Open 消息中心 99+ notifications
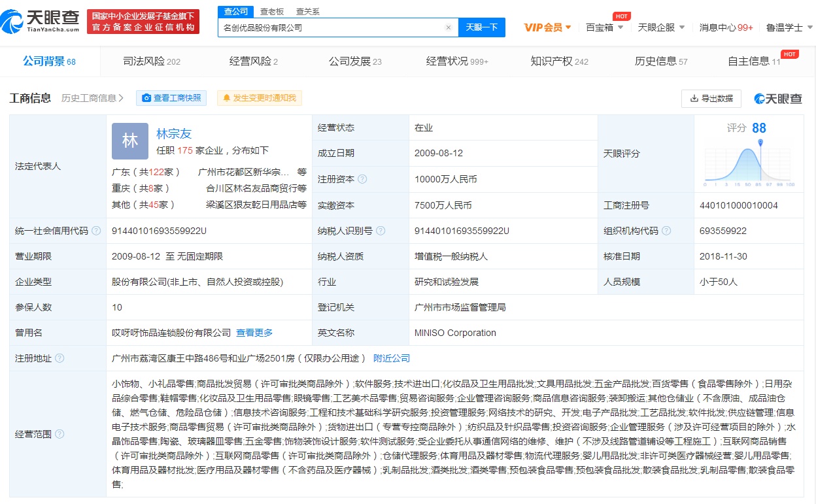 click(x=726, y=27)
